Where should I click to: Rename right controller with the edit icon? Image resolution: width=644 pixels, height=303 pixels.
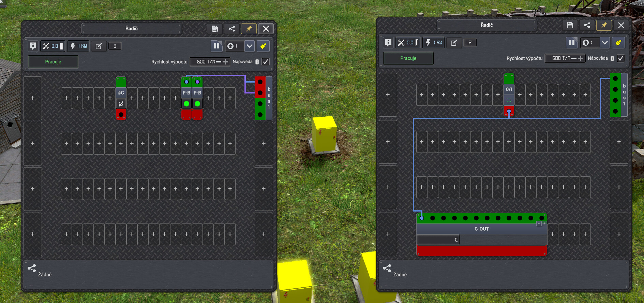pos(454,43)
